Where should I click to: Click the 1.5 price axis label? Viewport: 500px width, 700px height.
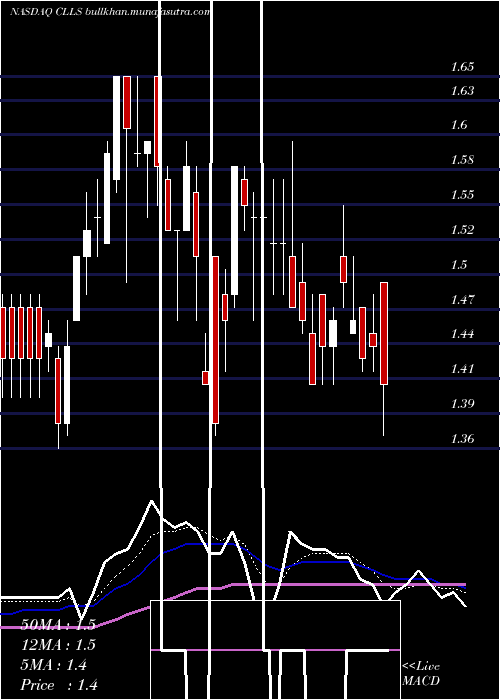[x=459, y=265]
